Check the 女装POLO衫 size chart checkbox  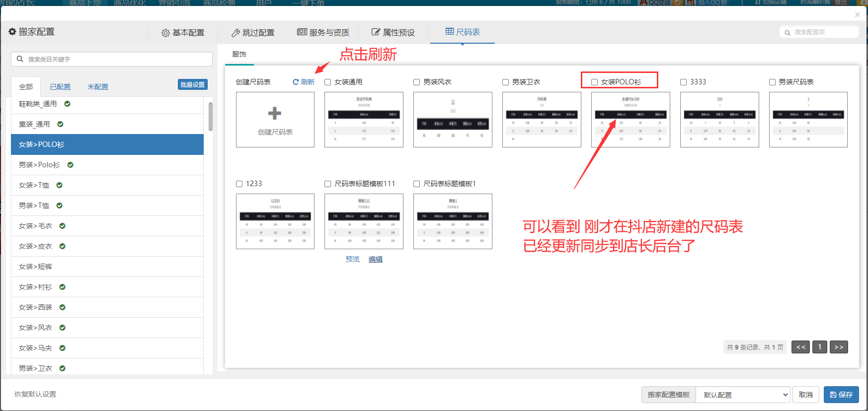[x=594, y=82]
